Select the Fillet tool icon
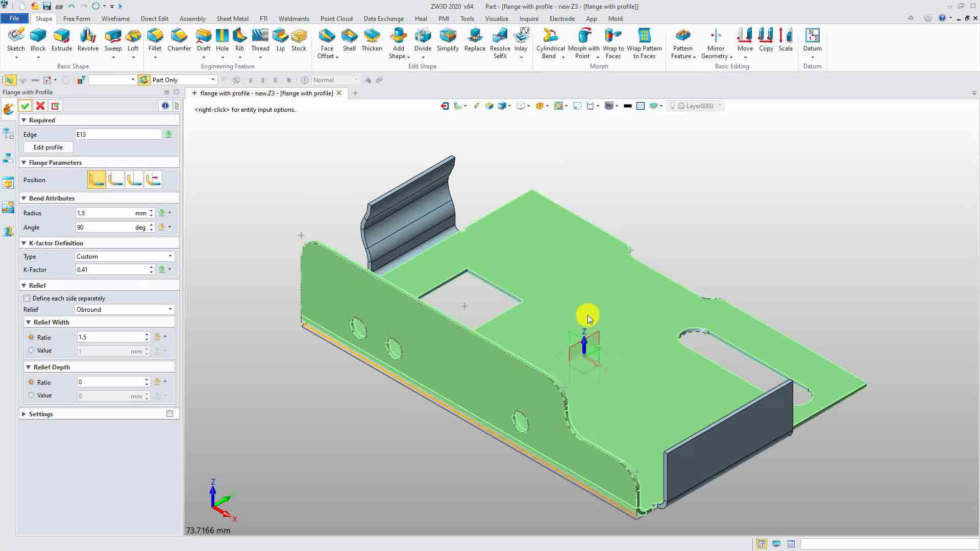The image size is (980, 551). pos(155,40)
